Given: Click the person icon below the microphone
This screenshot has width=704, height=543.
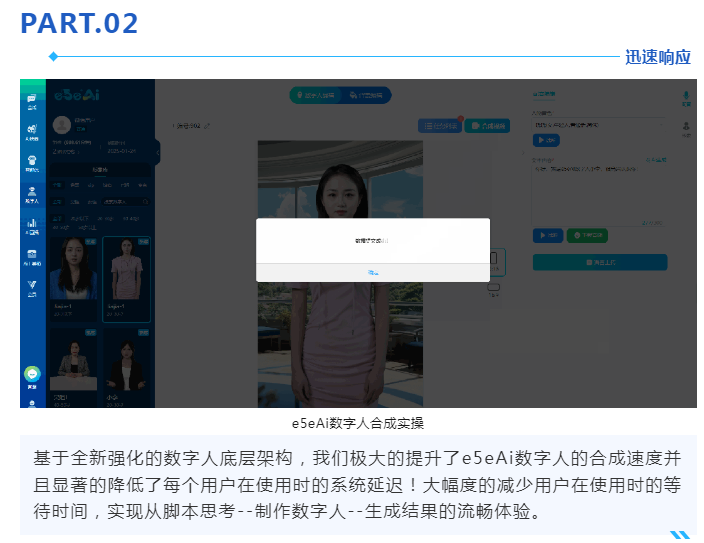Looking at the screenshot, I should (x=686, y=126).
